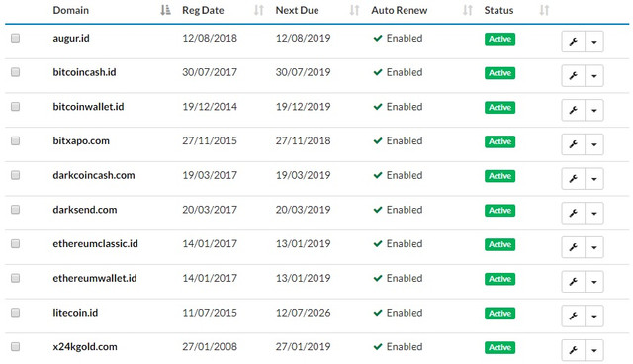The image size is (633, 364).
Task: Check the box next to x24kgold.com
Action: pos(16,346)
